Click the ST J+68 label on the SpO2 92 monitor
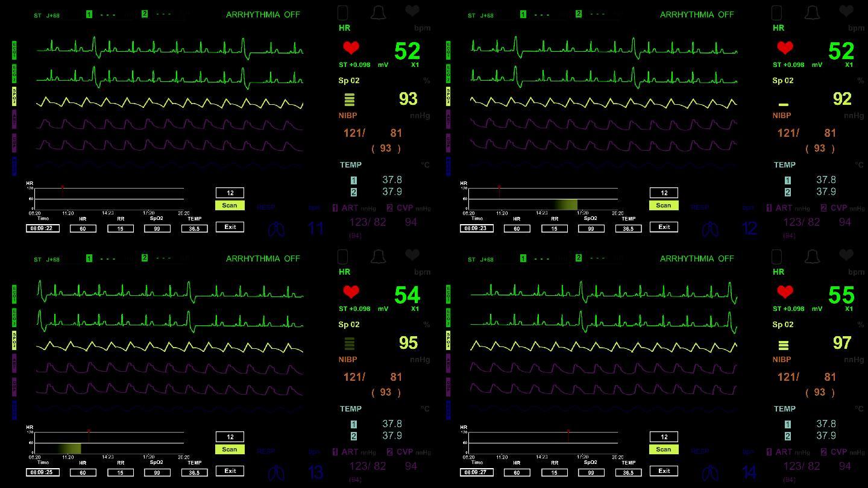This screenshot has width=868, height=488. (x=480, y=15)
